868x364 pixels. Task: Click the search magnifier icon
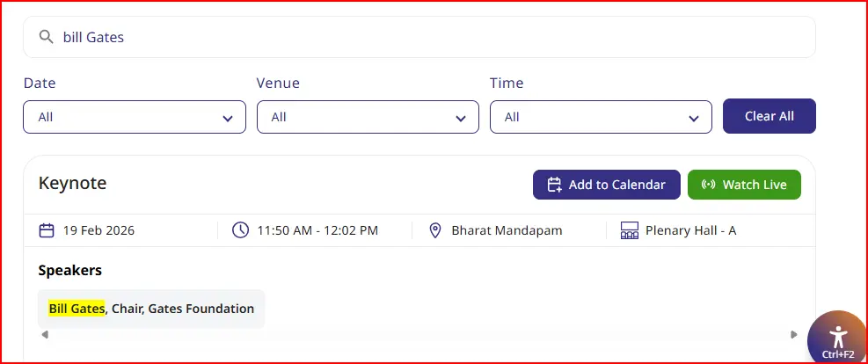46,37
